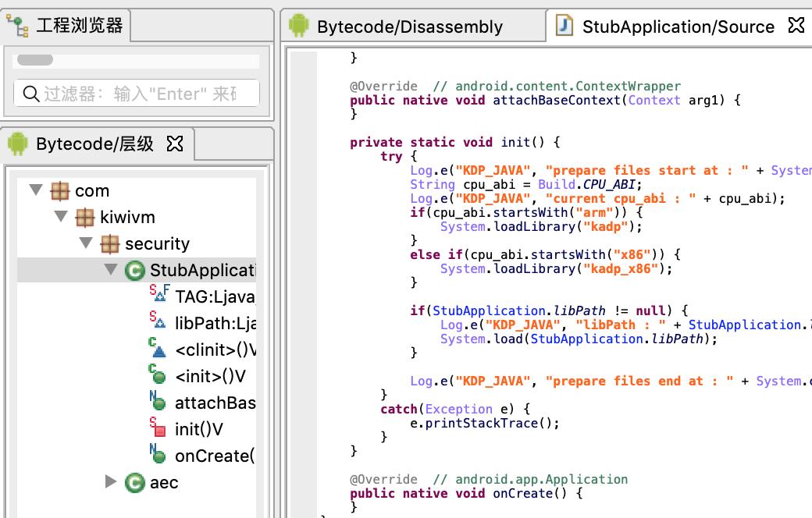812x518 pixels.
Task: Click the green class icon for StubApplication
Action: 134,271
